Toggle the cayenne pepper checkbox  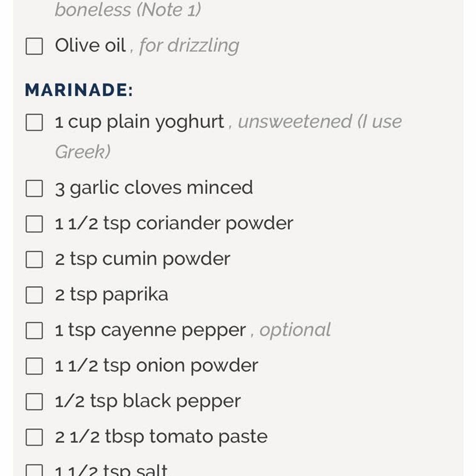pos(34,330)
